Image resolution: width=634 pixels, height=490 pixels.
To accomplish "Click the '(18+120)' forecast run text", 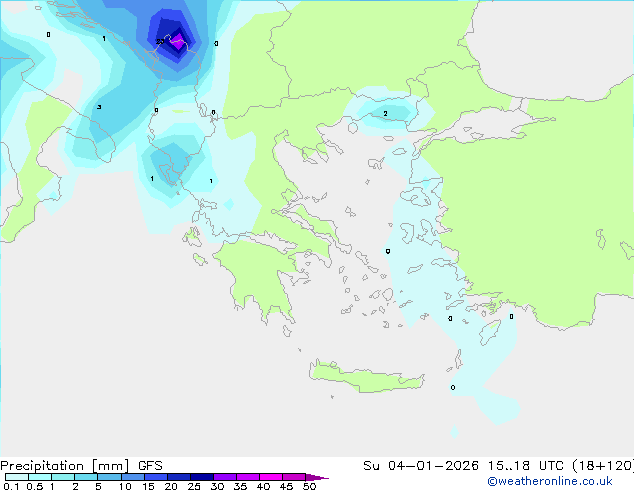I will [603, 466].
